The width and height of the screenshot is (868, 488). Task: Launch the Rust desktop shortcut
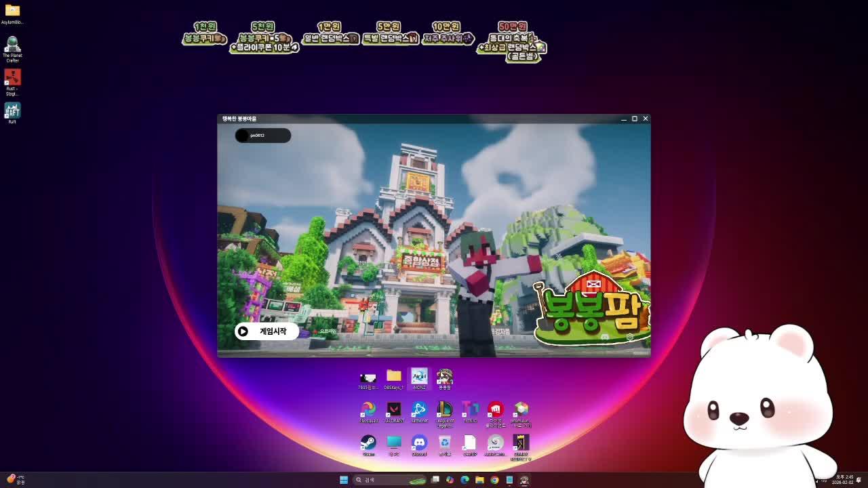coord(12,83)
